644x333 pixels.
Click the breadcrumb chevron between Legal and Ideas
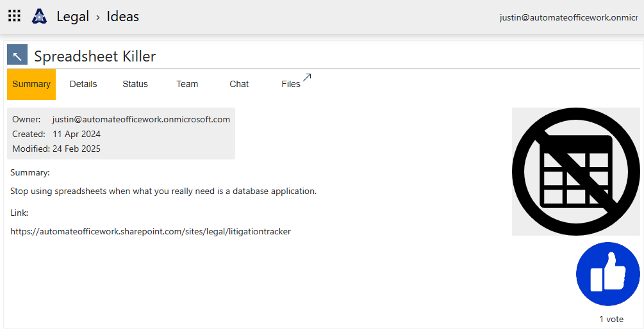tap(98, 17)
